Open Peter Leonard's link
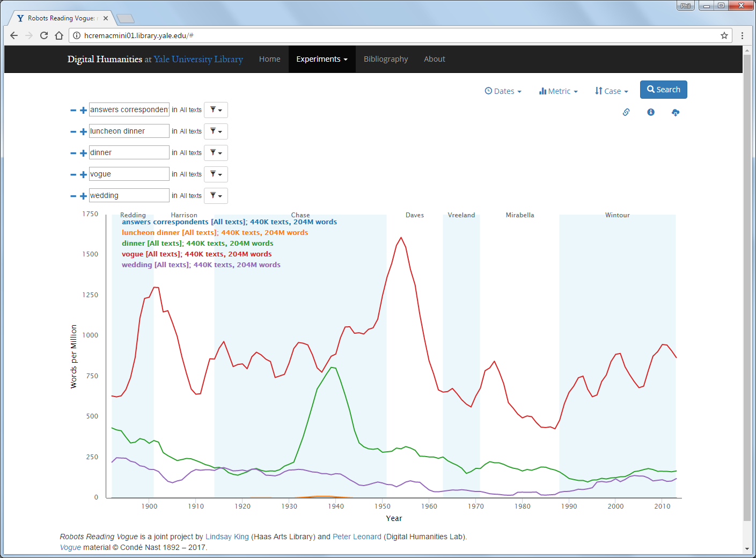756x558 pixels. click(357, 537)
